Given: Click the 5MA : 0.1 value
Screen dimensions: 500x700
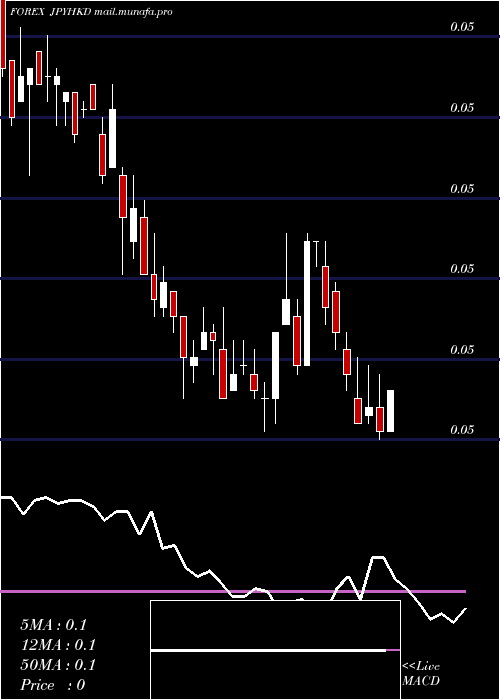Looking at the screenshot, I should tap(53, 625).
